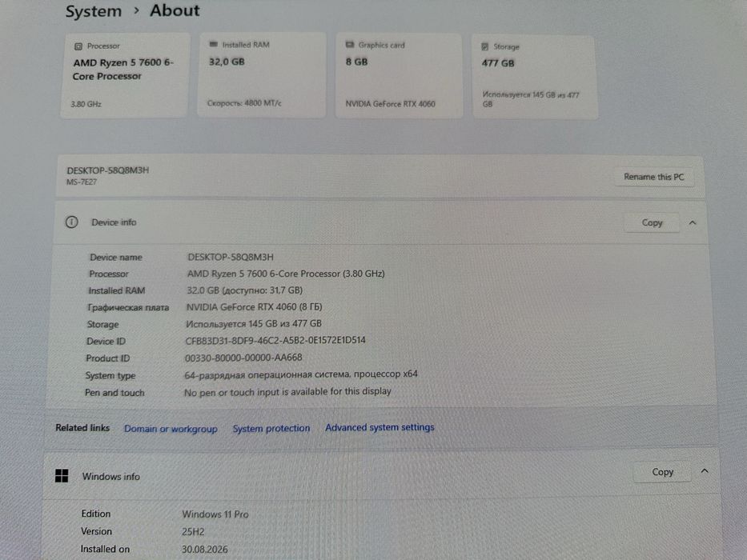Copy the Device info details
Image resolution: width=747 pixels, height=560 pixels.
652,222
